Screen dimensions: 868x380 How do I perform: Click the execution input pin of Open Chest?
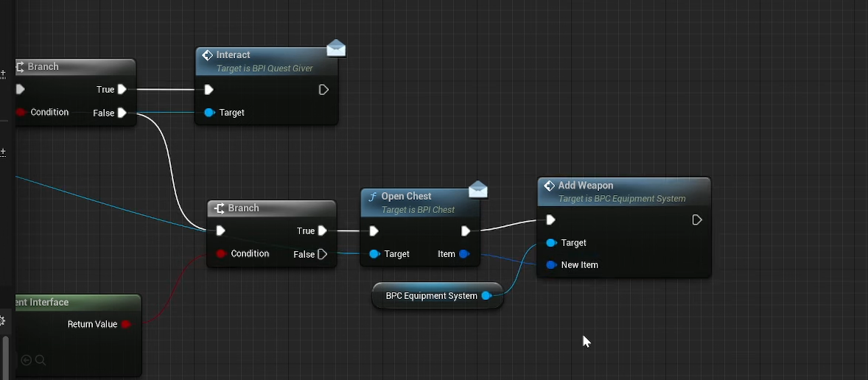click(374, 231)
